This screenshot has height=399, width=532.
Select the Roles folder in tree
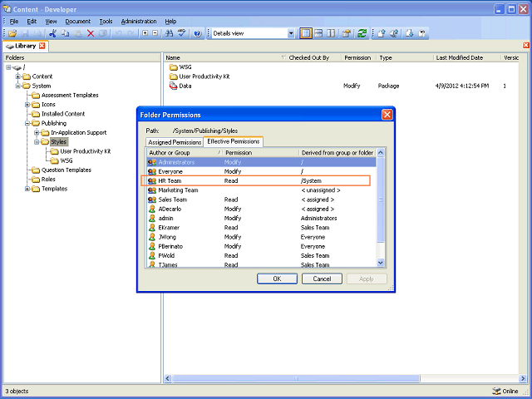48,180
